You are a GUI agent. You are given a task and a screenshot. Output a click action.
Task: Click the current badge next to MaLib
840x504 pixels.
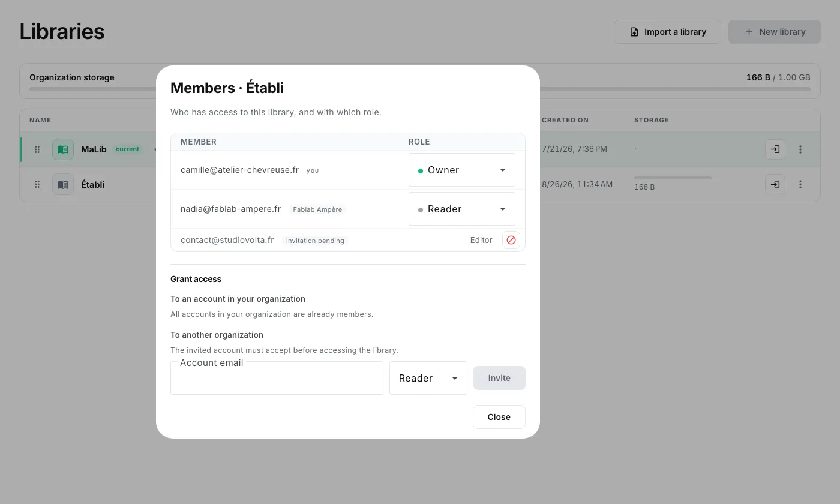[127, 149]
